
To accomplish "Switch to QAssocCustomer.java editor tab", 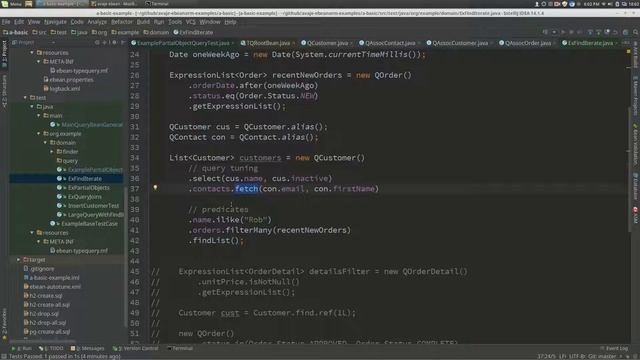I will pyautogui.click(x=459, y=43).
